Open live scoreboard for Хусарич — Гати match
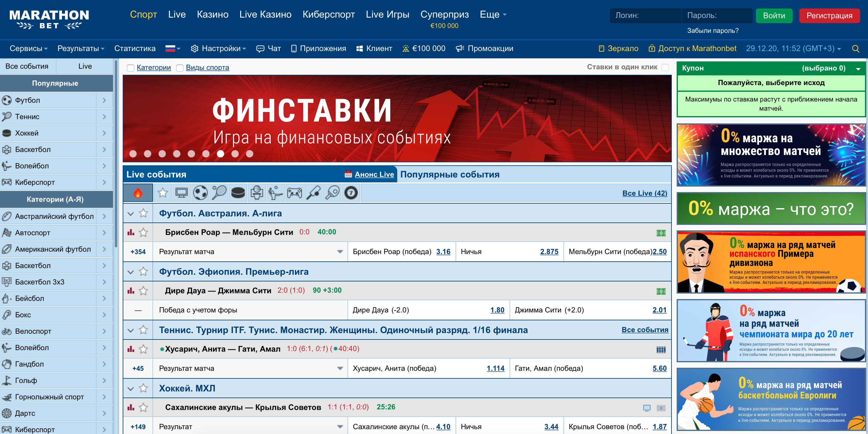The image size is (868, 434). (x=661, y=350)
